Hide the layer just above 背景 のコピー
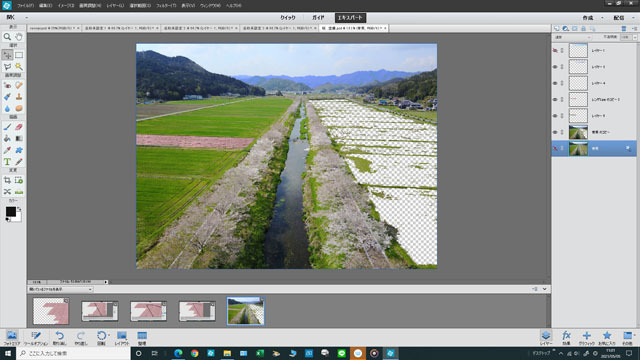The height and width of the screenshot is (360, 640). pyautogui.click(x=555, y=116)
